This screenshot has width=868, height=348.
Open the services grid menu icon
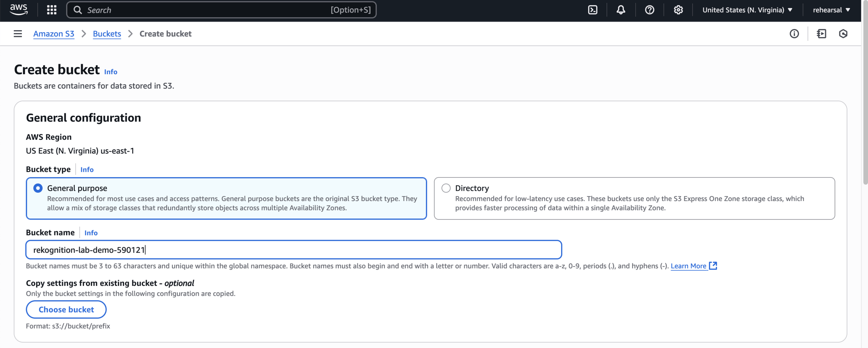(52, 10)
